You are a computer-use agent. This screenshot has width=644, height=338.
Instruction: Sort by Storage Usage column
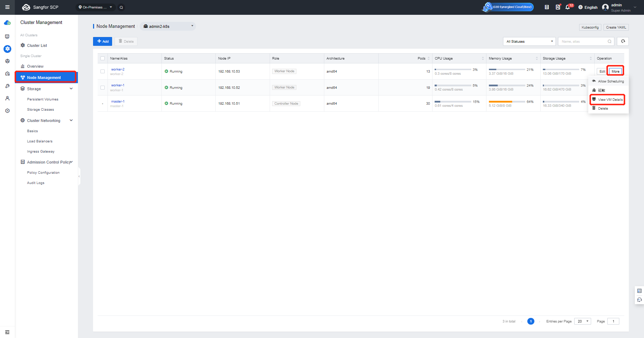point(591,59)
